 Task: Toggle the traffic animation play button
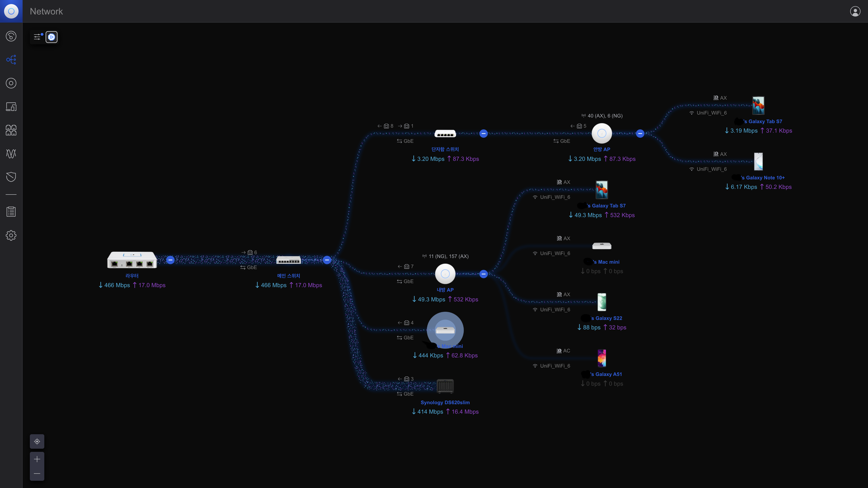click(52, 37)
